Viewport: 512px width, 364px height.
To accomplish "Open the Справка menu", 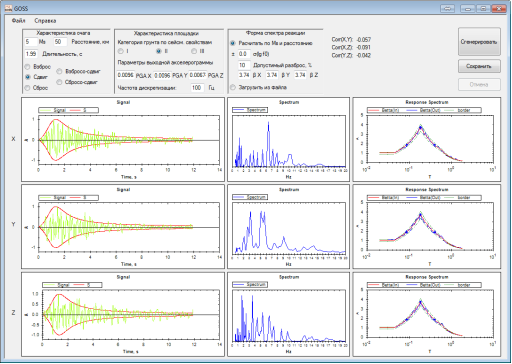I will (x=45, y=21).
